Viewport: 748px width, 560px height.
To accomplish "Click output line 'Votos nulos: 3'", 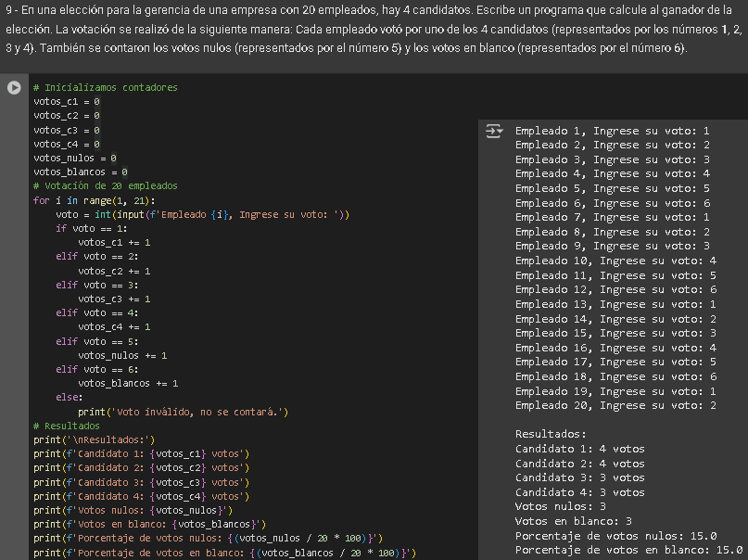I will click(561, 506).
